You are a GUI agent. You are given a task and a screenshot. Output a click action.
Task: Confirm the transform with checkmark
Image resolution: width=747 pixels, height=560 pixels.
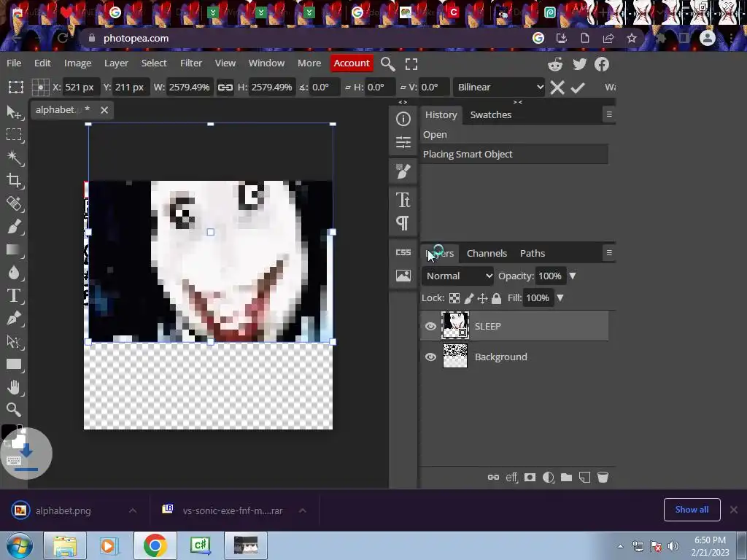pos(578,87)
